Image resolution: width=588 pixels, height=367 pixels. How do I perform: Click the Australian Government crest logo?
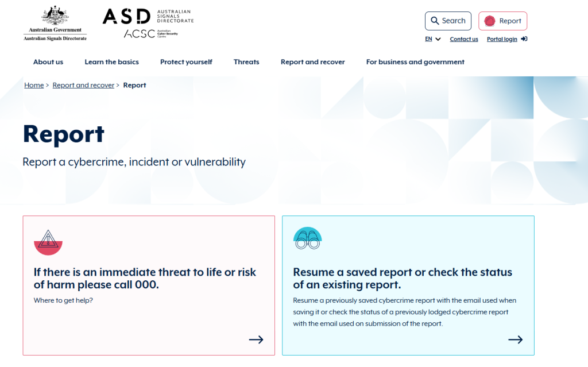(55, 23)
